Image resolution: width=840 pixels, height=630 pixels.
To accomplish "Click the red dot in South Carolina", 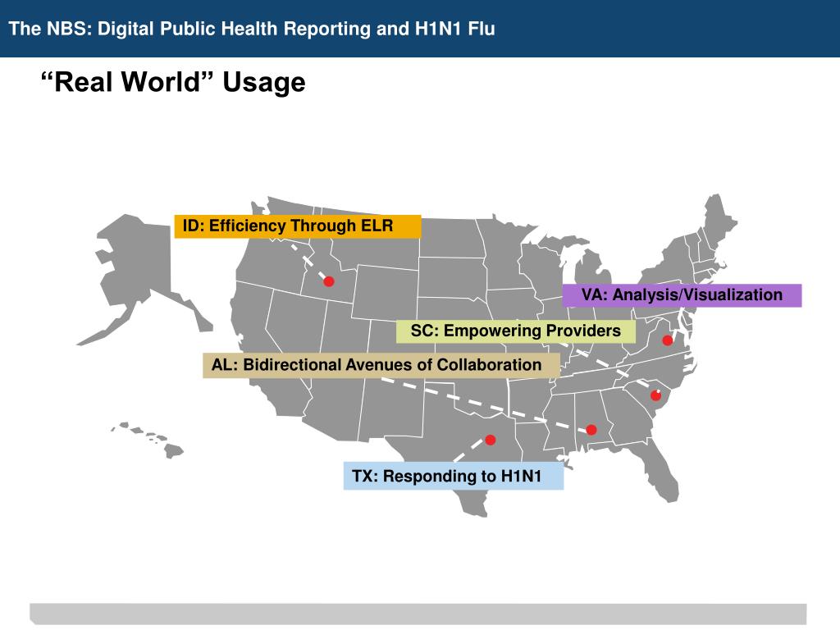I will [655, 395].
